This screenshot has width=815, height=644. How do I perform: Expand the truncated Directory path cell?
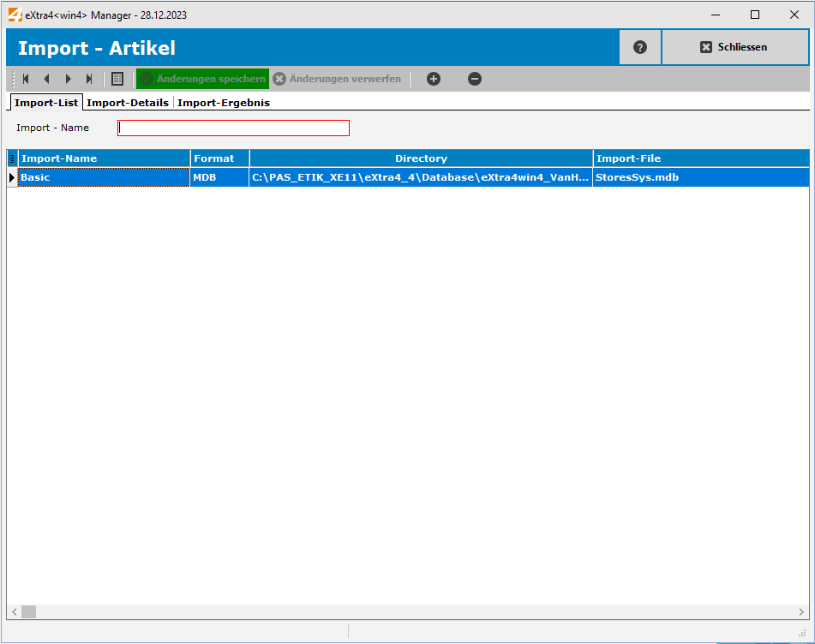(419, 177)
